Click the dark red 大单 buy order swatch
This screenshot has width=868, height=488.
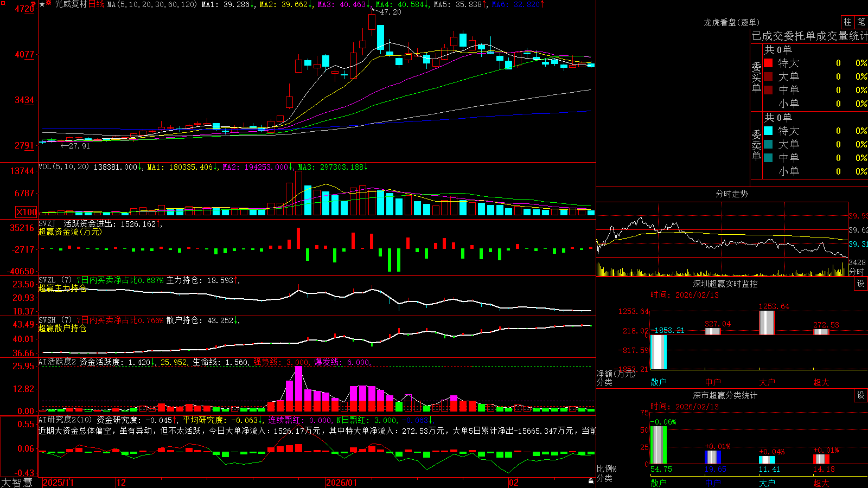(768, 76)
